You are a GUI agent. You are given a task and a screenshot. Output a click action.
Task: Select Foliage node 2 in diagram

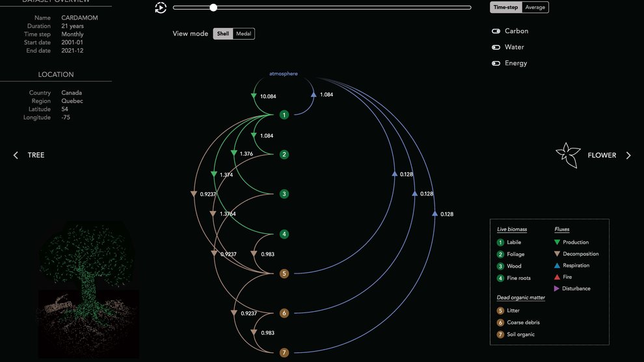(x=284, y=155)
